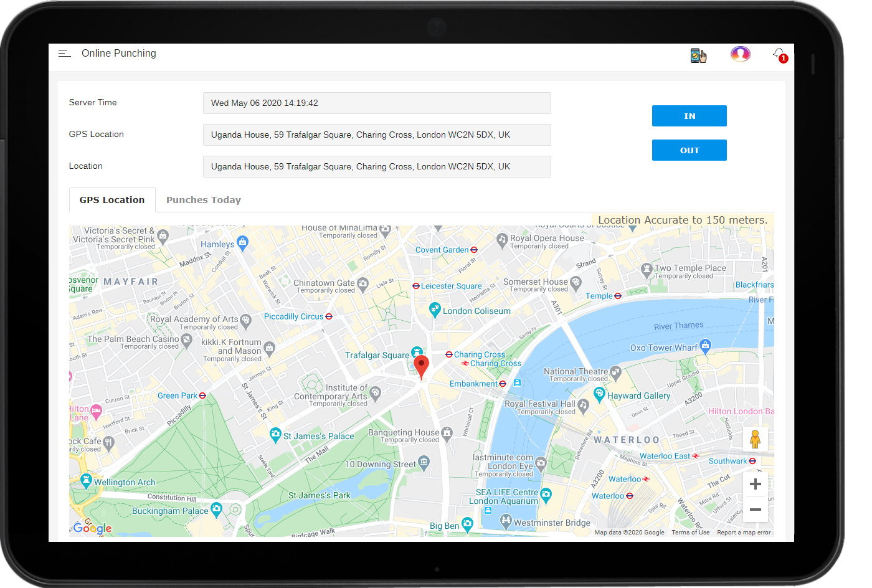The height and width of the screenshot is (588, 872).
Task: Punch OUT with the blue OUT button
Action: click(689, 150)
